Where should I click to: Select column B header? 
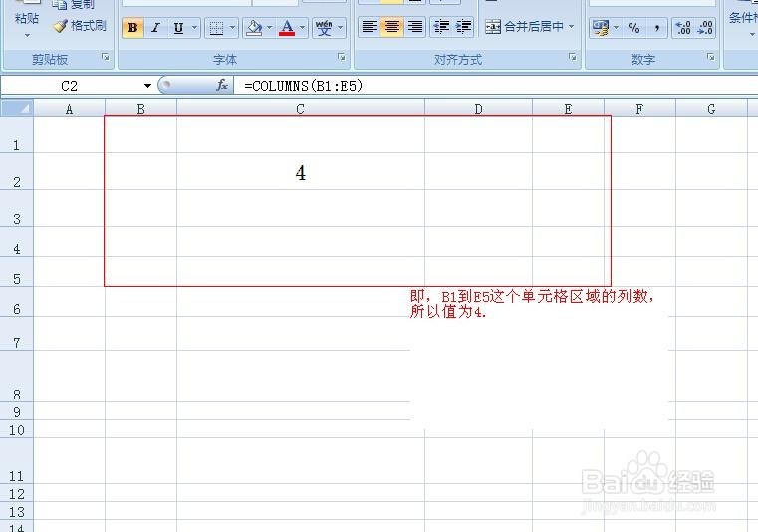pyautogui.click(x=140, y=109)
